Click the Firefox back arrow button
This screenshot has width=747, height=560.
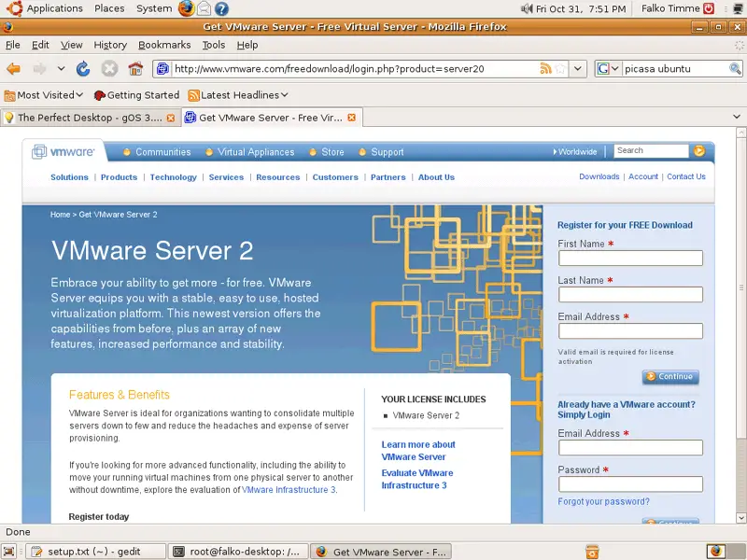pos(14,69)
